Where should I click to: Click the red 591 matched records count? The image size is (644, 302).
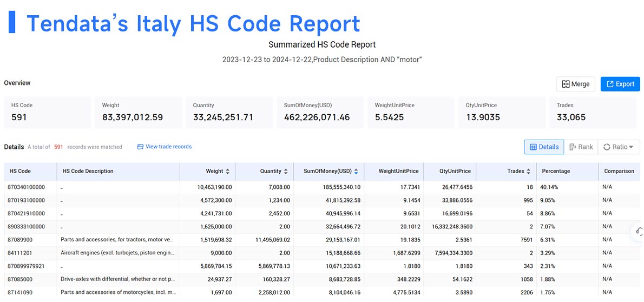point(58,147)
